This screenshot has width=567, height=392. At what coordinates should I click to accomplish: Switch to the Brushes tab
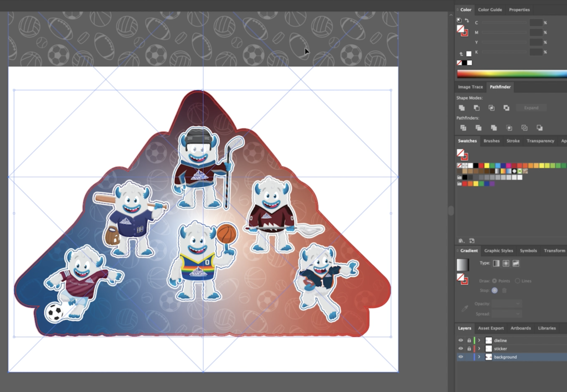pos(492,141)
